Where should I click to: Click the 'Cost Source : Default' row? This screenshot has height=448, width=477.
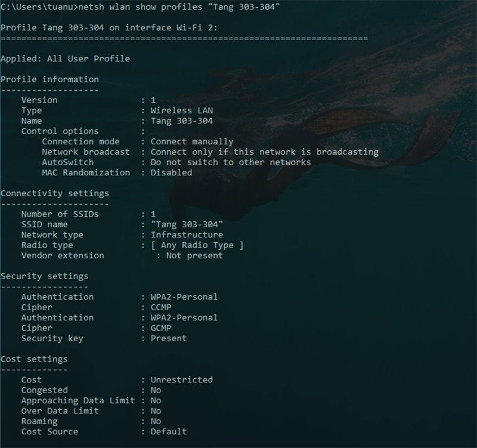[x=104, y=431]
